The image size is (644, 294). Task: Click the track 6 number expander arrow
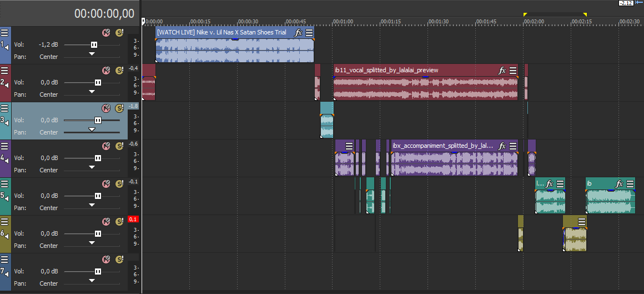(4, 233)
